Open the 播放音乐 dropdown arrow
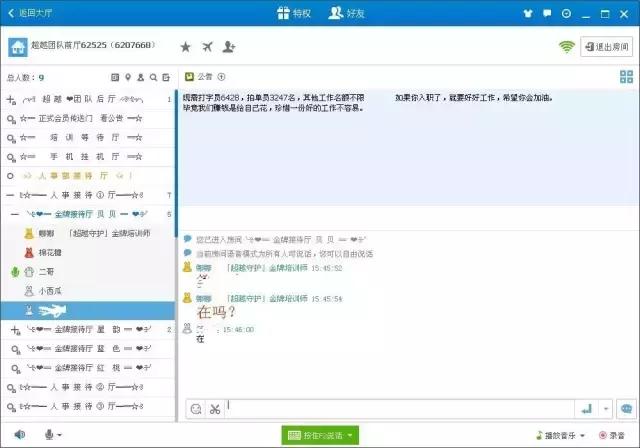This screenshot has width=640, height=448. (582, 435)
